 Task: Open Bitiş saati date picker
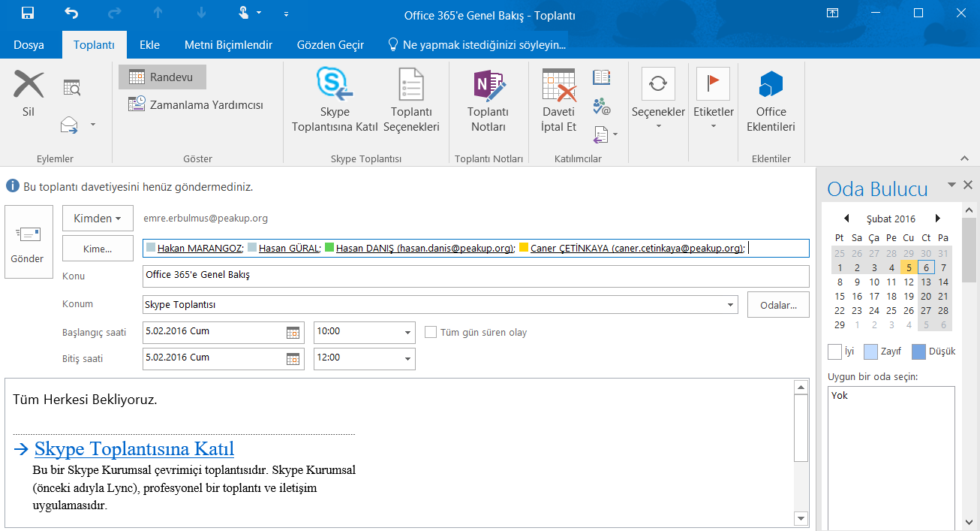[293, 358]
